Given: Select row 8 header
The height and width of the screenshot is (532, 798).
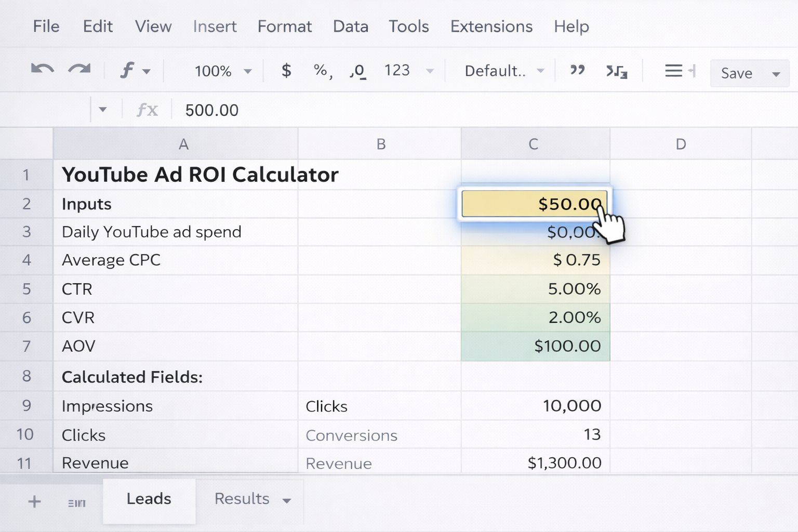Looking at the screenshot, I should tap(26, 376).
